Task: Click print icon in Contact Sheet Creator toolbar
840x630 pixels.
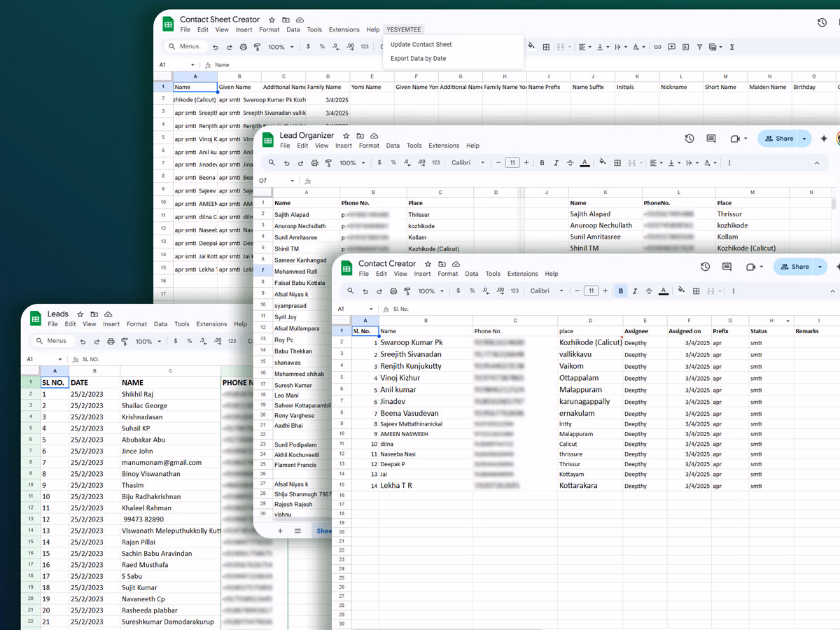Action: point(243,47)
